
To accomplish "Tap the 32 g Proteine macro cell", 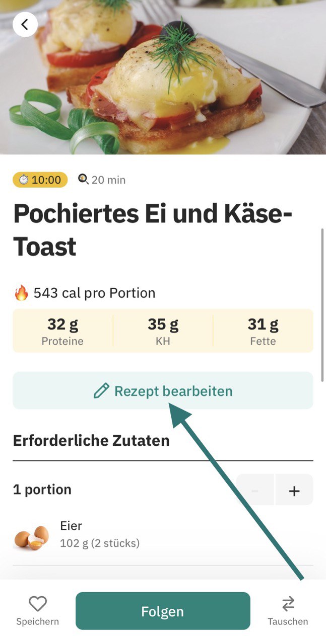I will tap(62, 332).
